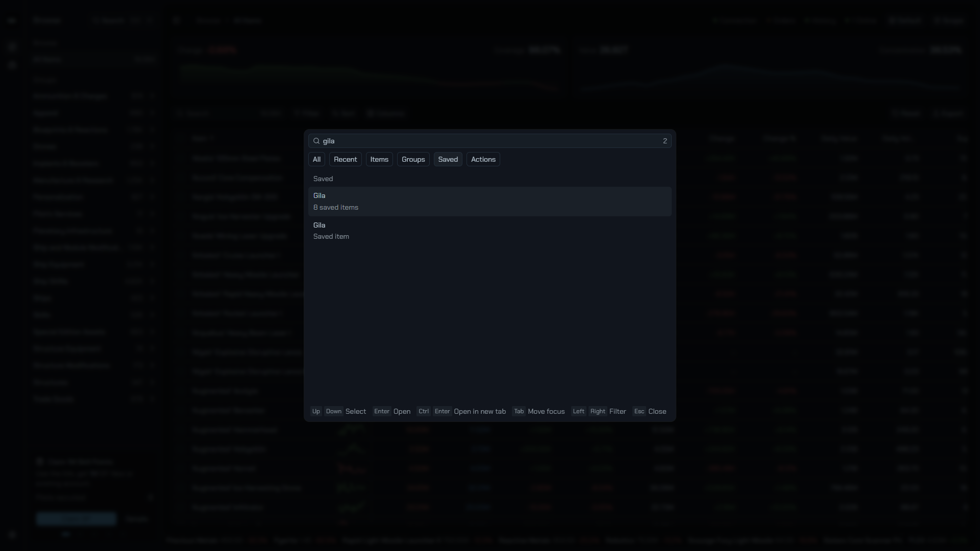The height and width of the screenshot is (551, 980).
Task: Click the Down key hint in footer
Action: click(334, 411)
